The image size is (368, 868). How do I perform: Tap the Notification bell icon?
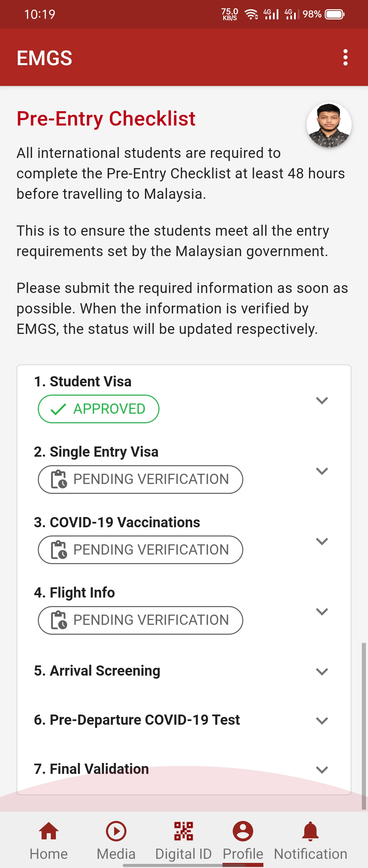[310, 831]
